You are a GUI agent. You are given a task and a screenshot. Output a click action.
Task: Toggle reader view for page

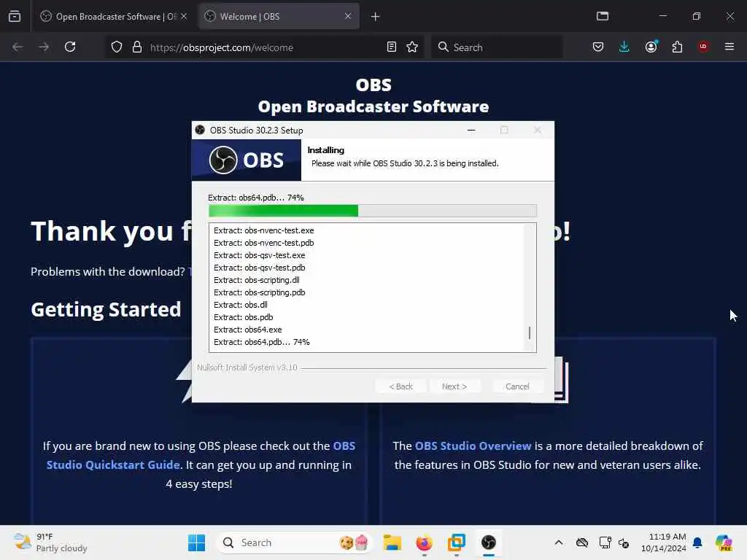coord(392,47)
